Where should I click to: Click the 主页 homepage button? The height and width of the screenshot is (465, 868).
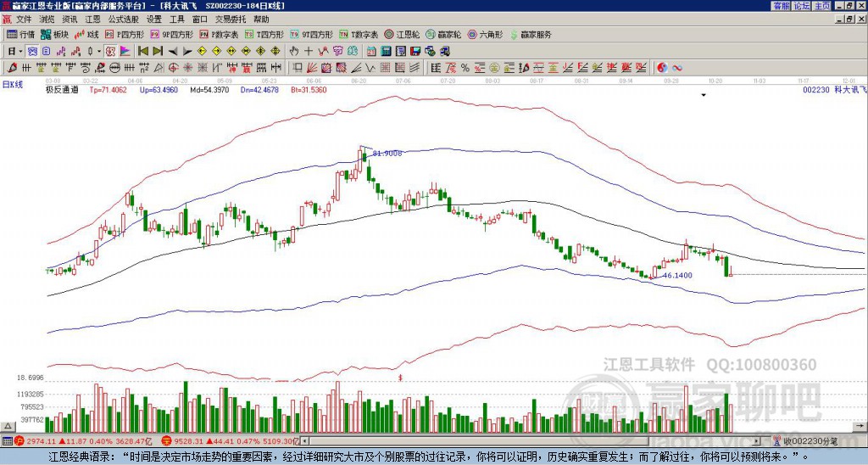822,5
